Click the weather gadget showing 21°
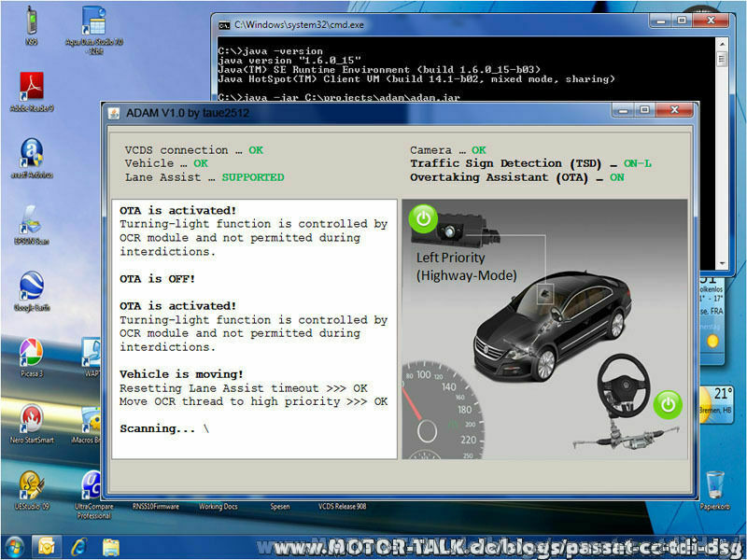Image resolution: width=747 pixels, height=560 pixels. (714, 404)
